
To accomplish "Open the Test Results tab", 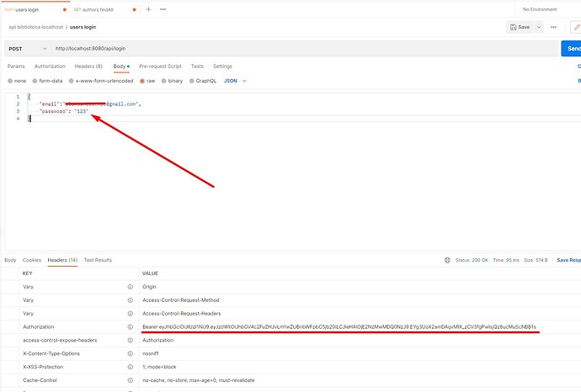I will (98, 260).
